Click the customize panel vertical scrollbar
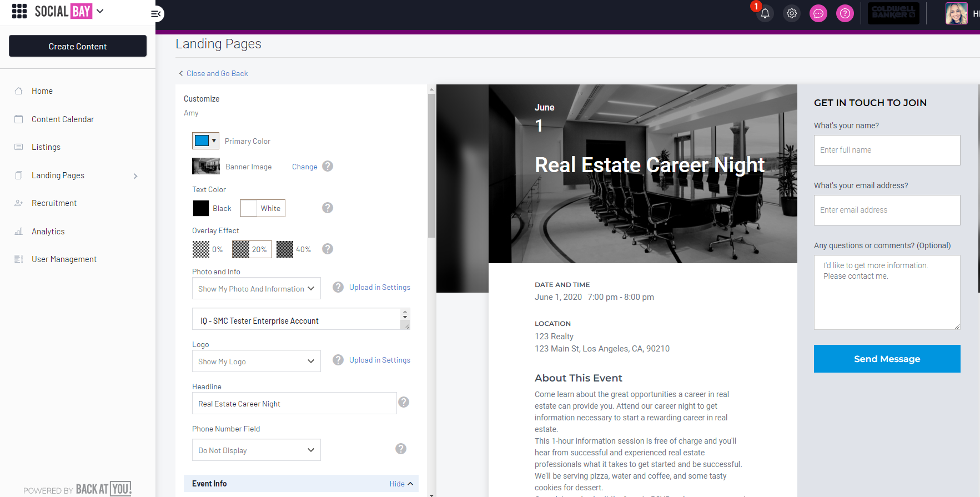 pos(431,165)
